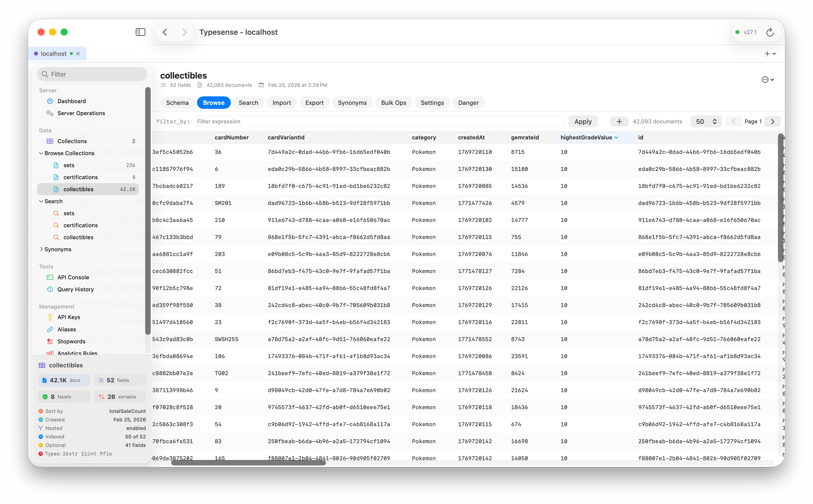813x504 pixels.
Task: Click the Apply filter button
Action: click(583, 121)
